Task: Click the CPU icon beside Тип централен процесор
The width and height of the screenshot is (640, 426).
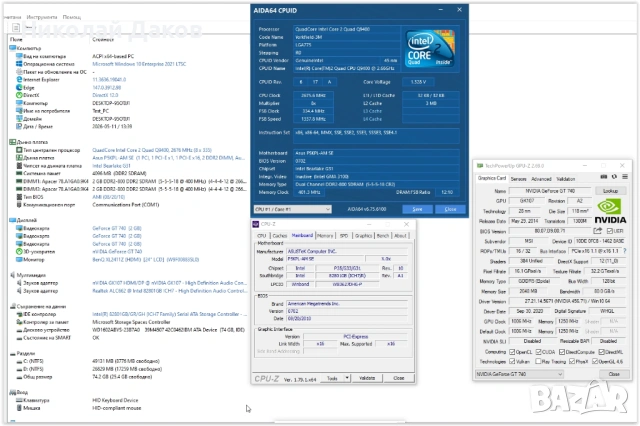Action: click(19, 150)
